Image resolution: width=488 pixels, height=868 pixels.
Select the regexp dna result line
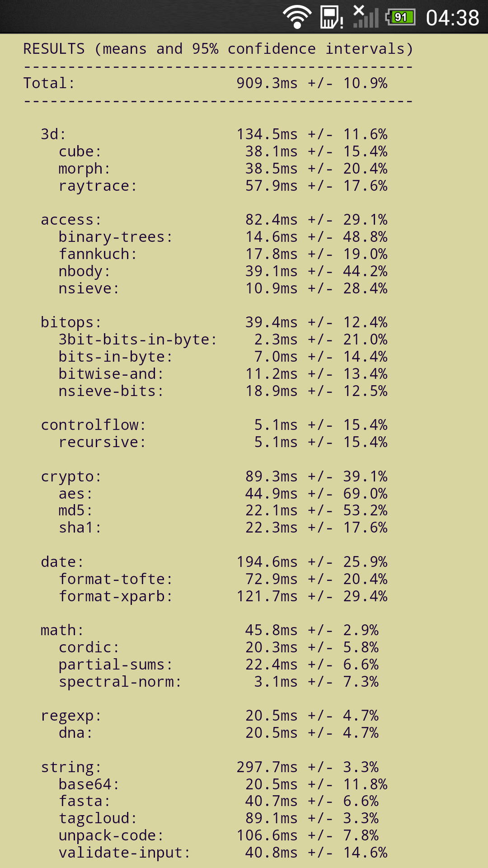pos(218,733)
